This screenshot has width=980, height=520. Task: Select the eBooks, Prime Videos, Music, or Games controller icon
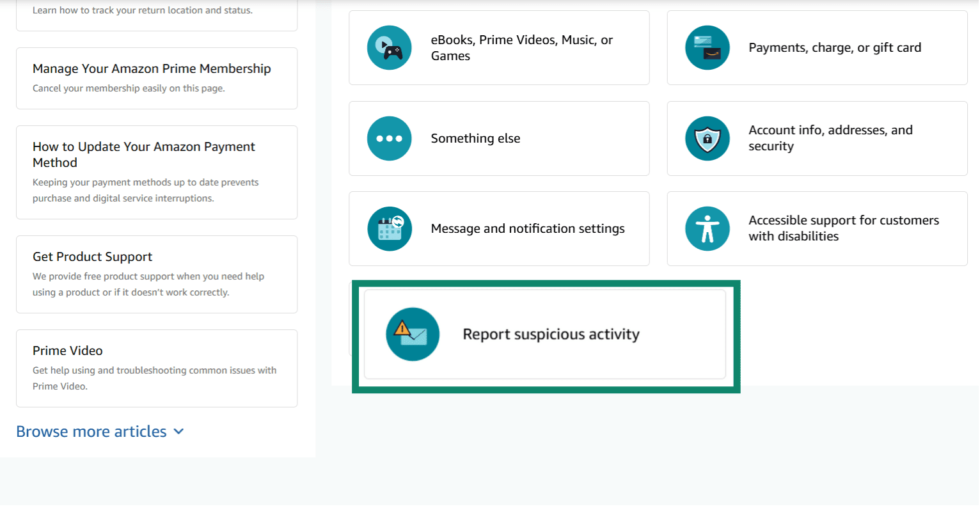click(390, 47)
